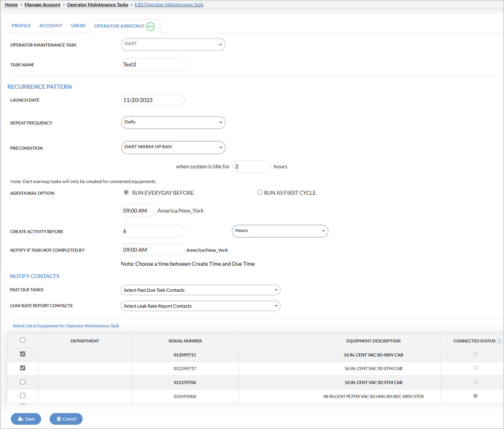
Task: Click the Launch Date field
Action: click(153, 100)
